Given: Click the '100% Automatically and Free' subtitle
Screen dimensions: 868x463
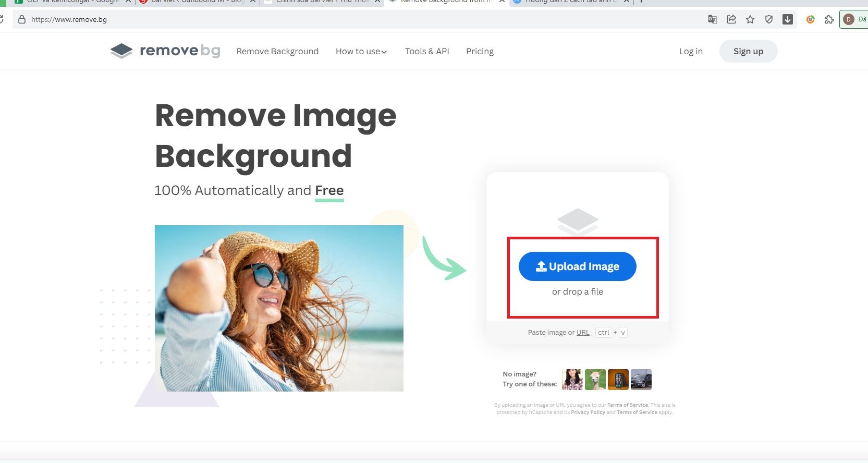Looking at the screenshot, I should click(x=249, y=191).
